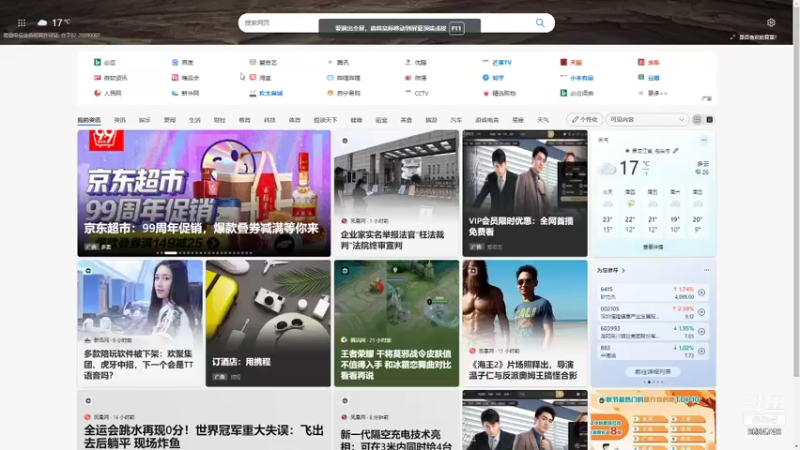The height and width of the screenshot is (450, 800).
Task: Open the Bing quick link
Action: click(x=105, y=62)
